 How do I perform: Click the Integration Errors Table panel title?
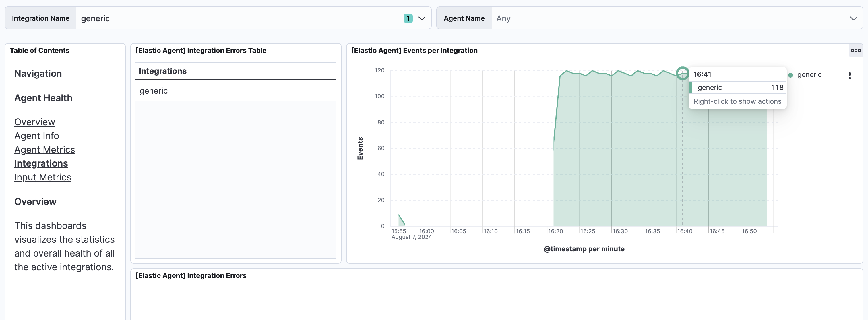pyautogui.click(x=201, y=51)
